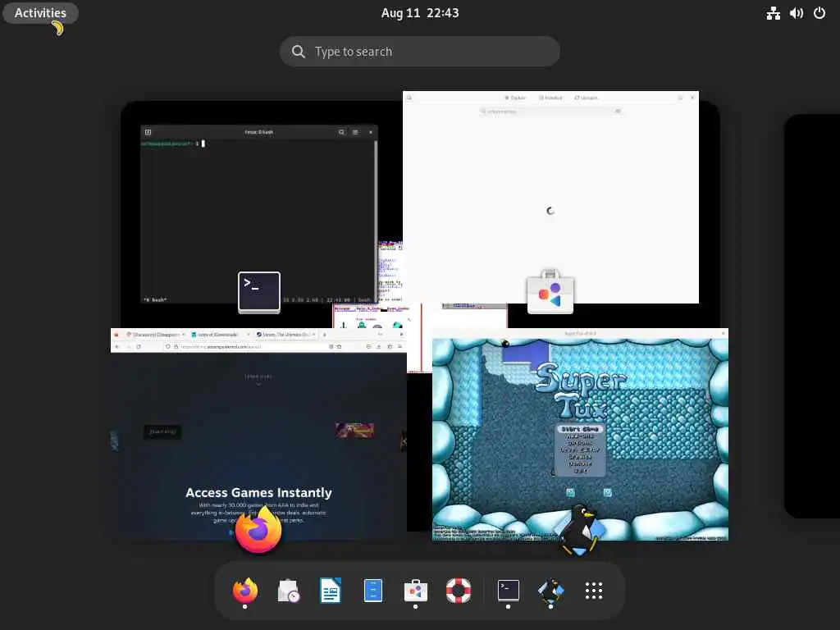Click the Terminal app badge on its thumbnail
840x630 pixels.
[259, 292]
